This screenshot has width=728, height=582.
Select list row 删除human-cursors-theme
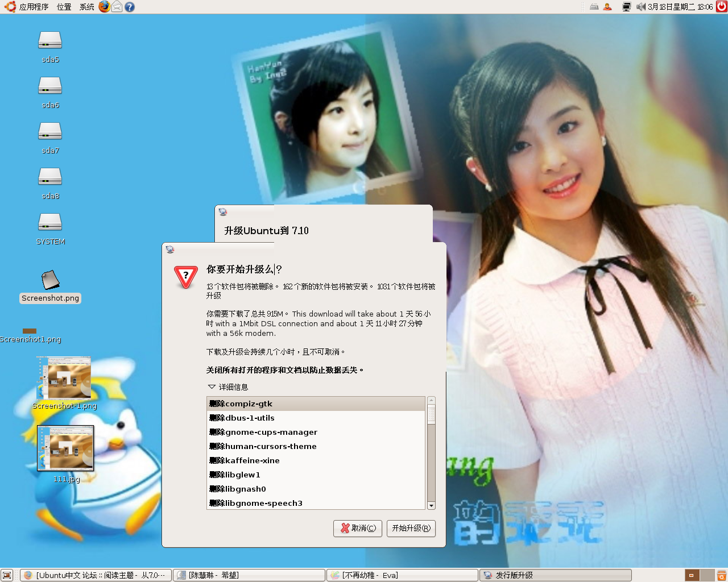[316, 446]
